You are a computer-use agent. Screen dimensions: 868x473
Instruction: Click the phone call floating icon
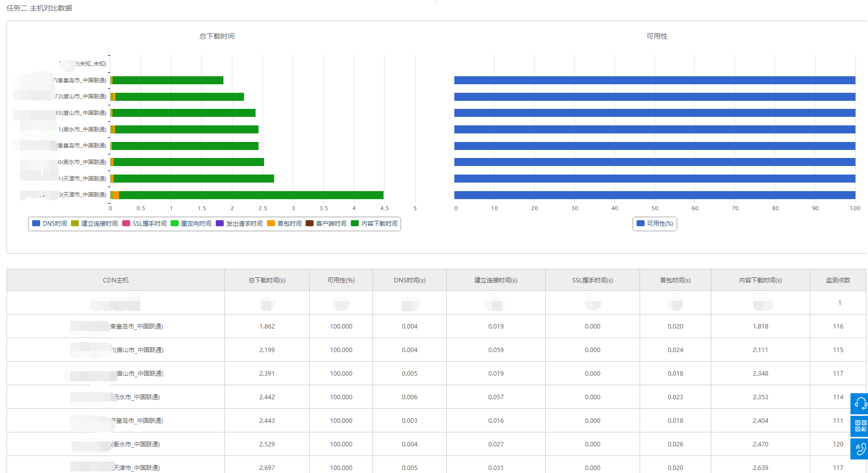click(860, 448)
